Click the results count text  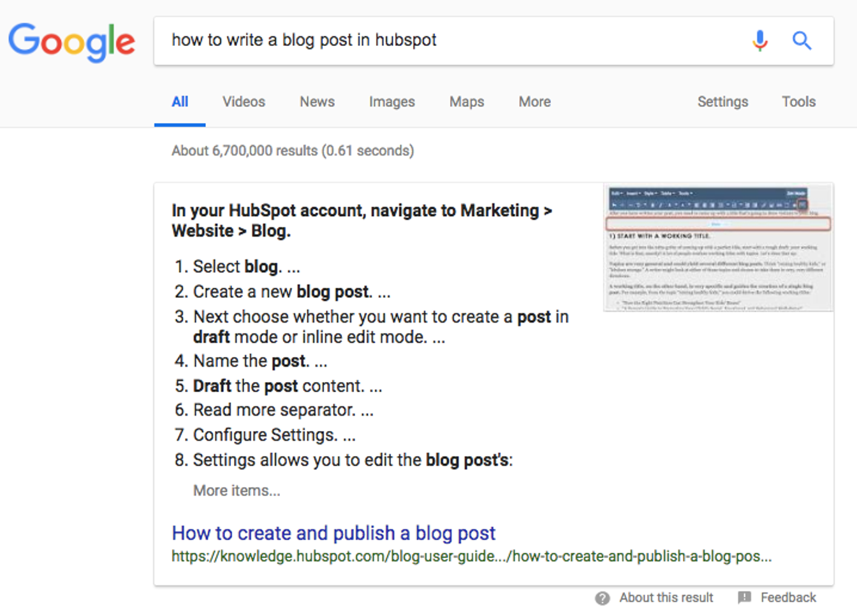[293, 151]
